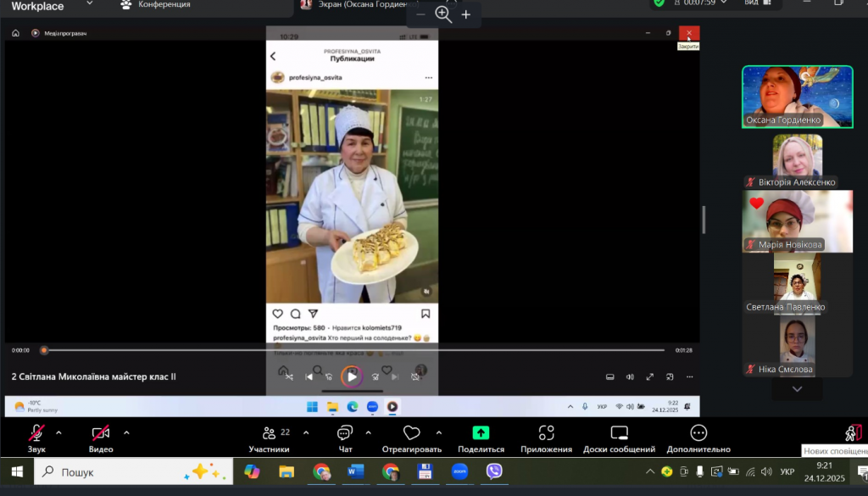This screenshot has width=868, height=496.
Task: Select Оксана Гордиенко's video thumbnail
Action: coord(797,97)
